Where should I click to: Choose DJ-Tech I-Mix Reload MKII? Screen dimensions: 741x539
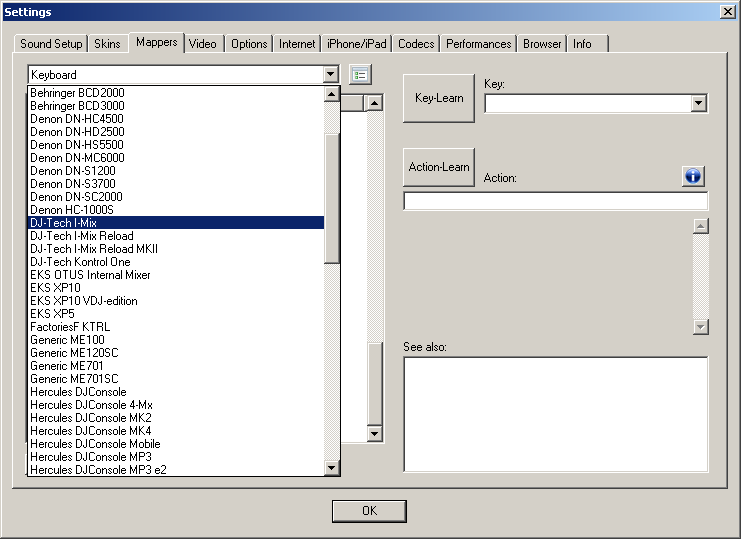[x=176, y=248]
